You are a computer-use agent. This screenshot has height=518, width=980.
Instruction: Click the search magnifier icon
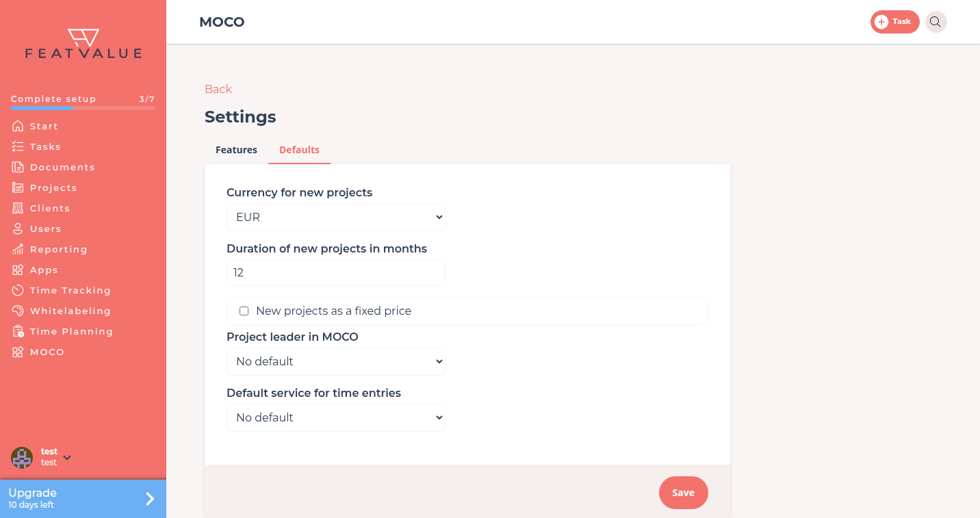coord(936,22)
